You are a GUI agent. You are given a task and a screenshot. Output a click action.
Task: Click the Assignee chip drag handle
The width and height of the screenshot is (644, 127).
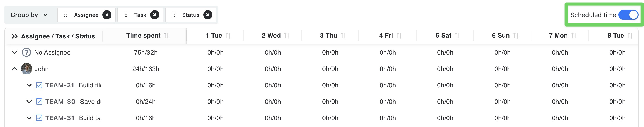(x=66, y=15)
